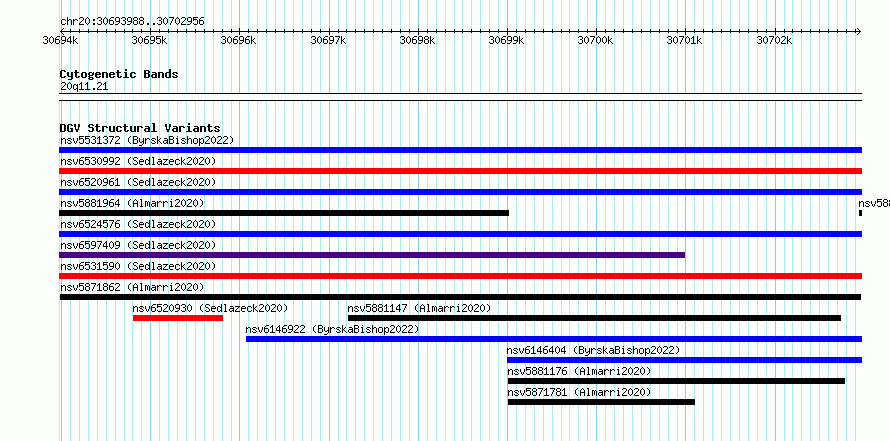Open the nsv5531372 (ByrskaBishop2022) label
Viewport: 890px width, 441px height.
tap(147, 140)
